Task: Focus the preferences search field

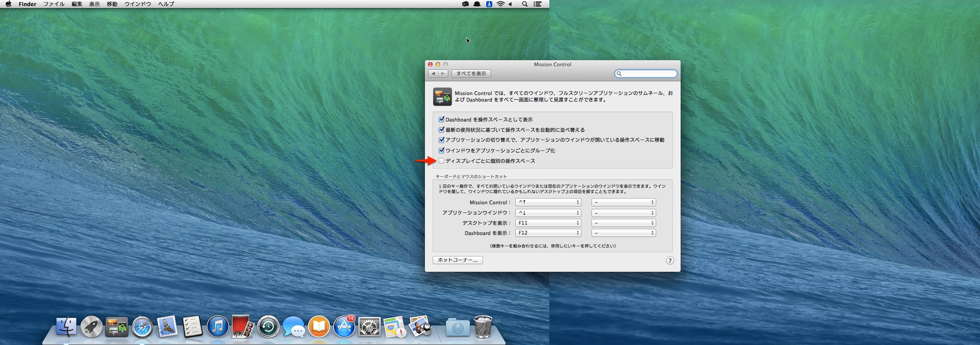Action: tap(646, 74)
